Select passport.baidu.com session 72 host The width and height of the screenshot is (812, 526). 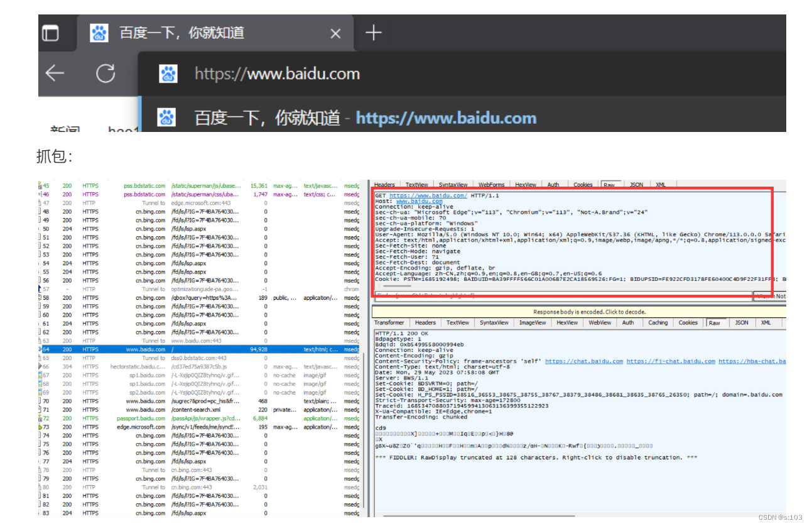[141, 419]
